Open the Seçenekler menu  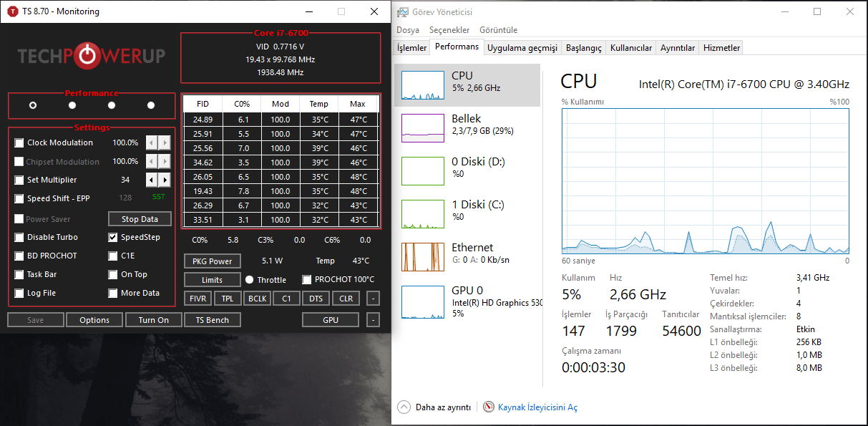point(449,30)
